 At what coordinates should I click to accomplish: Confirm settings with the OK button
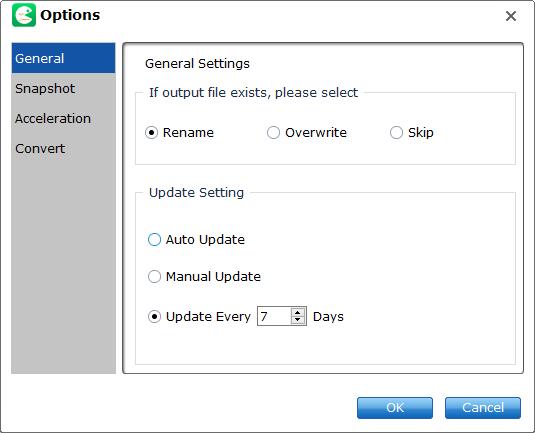pos(395,407)
